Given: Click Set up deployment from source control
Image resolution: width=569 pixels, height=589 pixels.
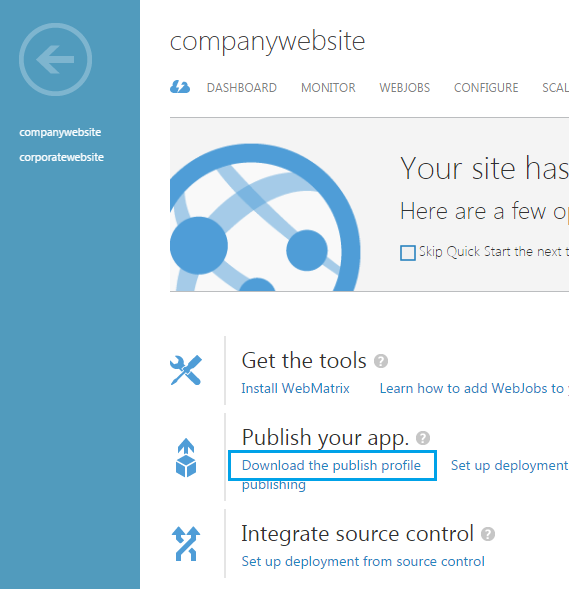Looking at the screenshot, I should tap(363, 562).
